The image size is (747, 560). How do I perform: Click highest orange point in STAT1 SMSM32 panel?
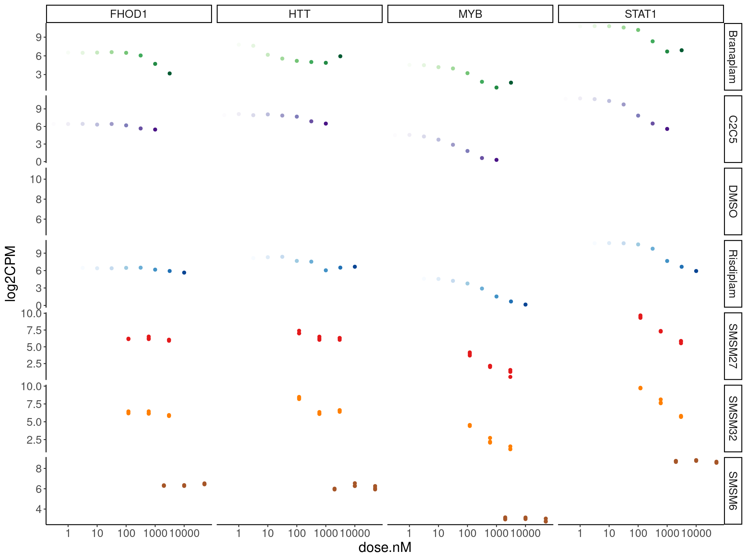pos(640,388)
